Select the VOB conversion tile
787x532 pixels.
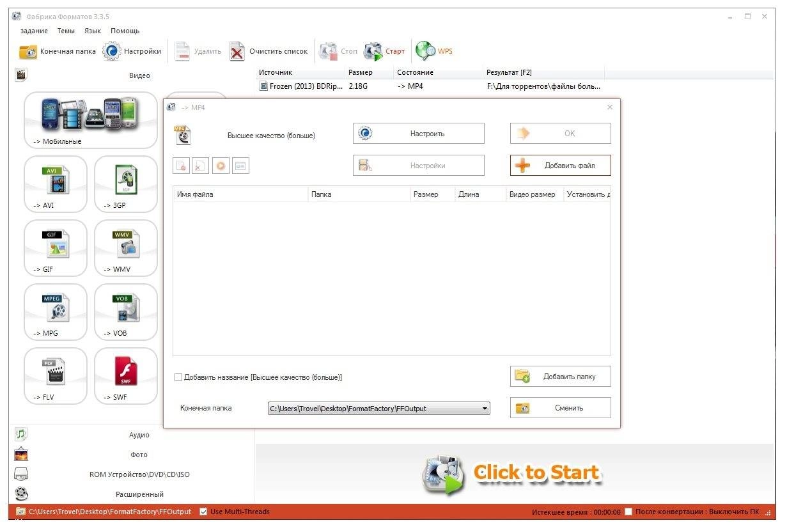tap(126, 312)
